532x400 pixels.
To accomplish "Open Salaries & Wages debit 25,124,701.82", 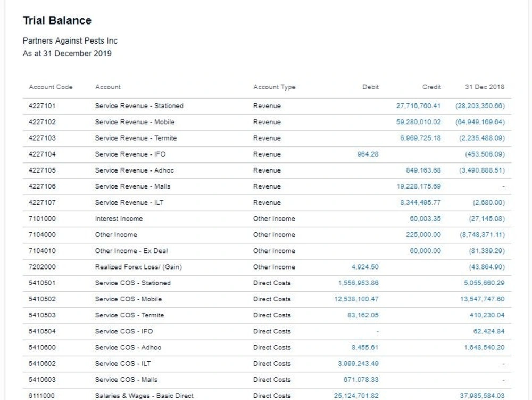I will click(x=356, y=396).
